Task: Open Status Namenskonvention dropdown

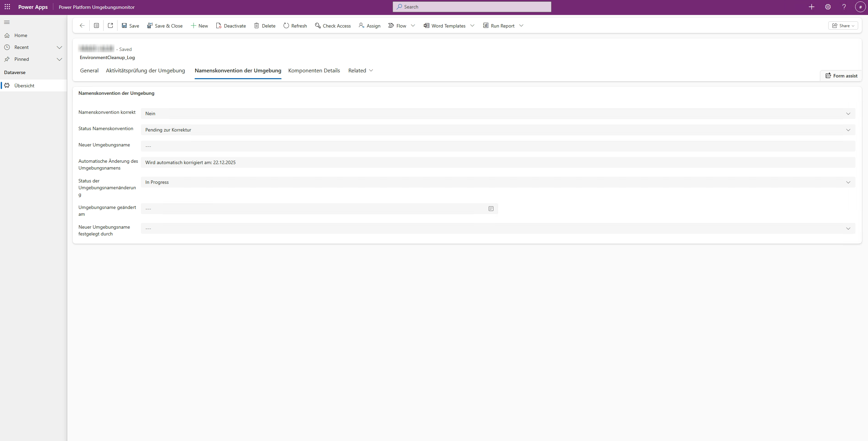Action: point(848,130)
